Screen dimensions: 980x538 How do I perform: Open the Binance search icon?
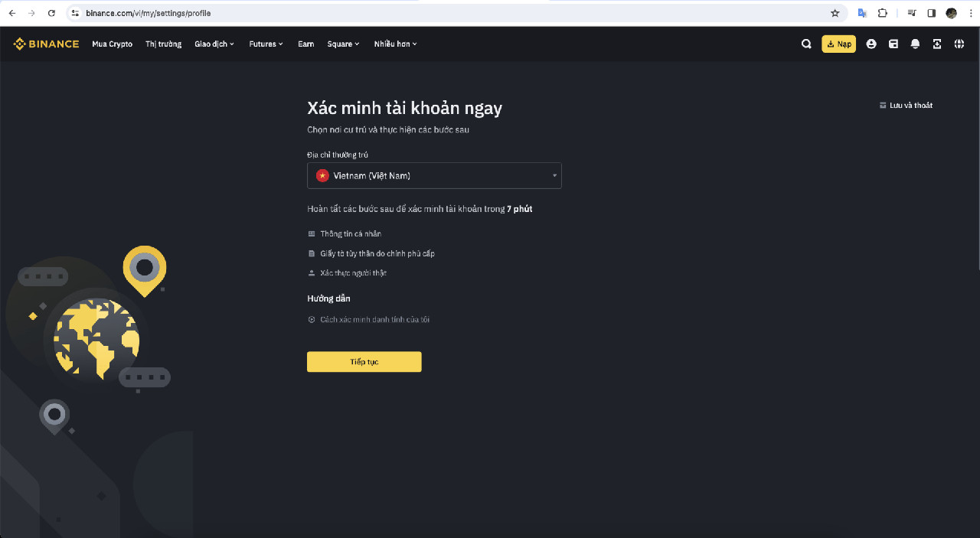pyautogui.click(x=806, y=44)
